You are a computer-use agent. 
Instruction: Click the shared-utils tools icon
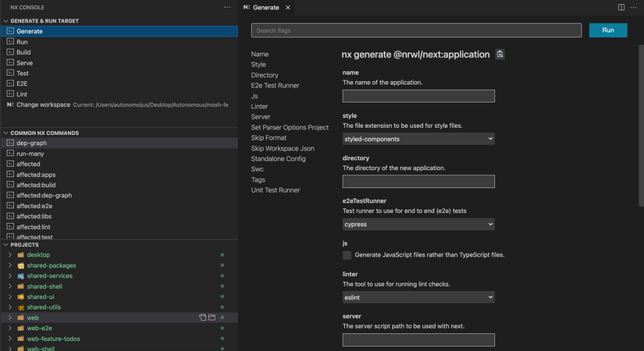tap(21, 307)
